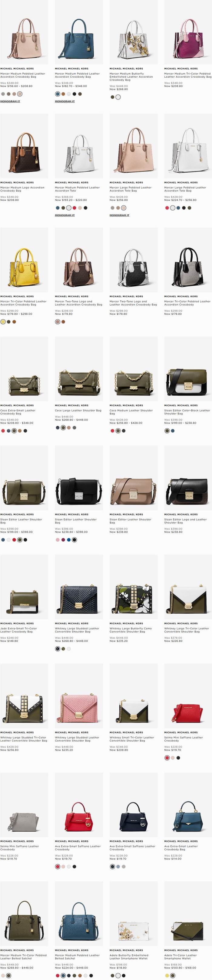View the Adele Butterfly Embellished wallet image
Image resolution: width=212 pixels, height=980 pixels.
pyautogui.click(x=134, y=914)
